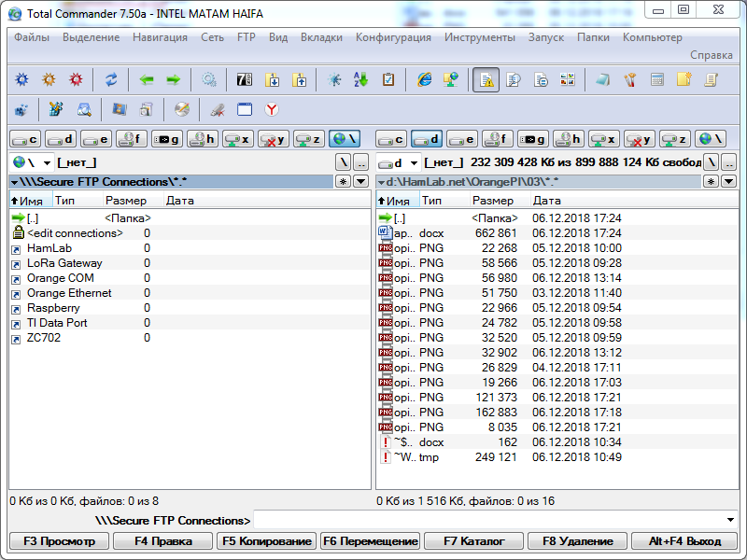
Task: Open the FTP menu
Action: 247,37
